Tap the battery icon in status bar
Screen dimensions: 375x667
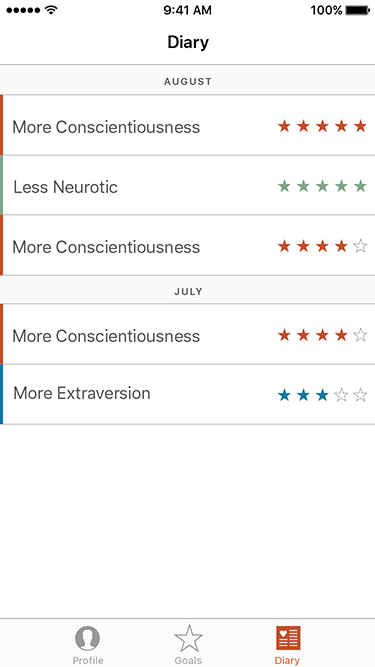click(358, 10)
